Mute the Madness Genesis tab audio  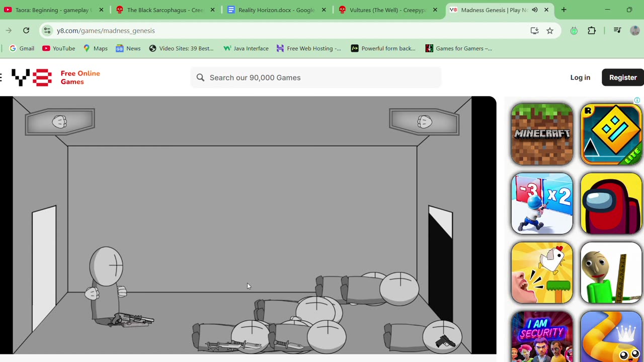click(534, 10)
